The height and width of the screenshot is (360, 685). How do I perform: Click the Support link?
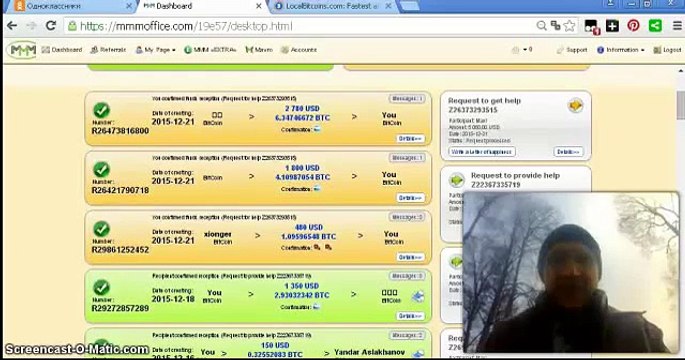click(x=572, y=50)
